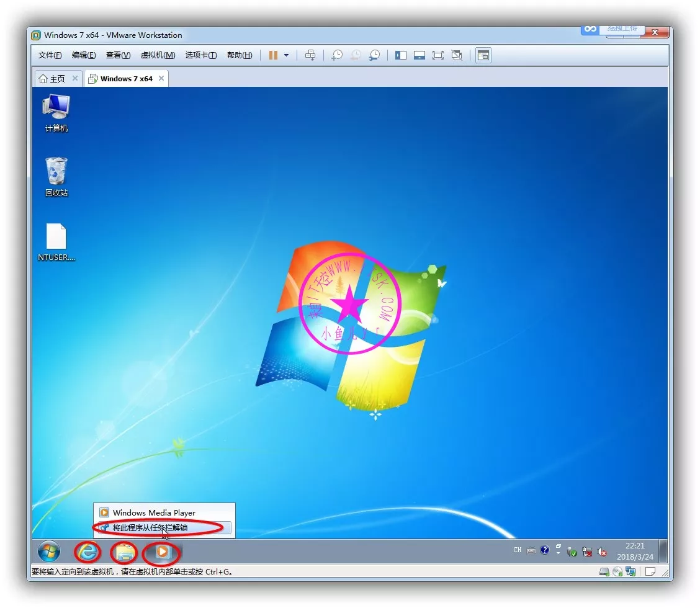Expand the language bar options arrow
The height and width of the screenshot is (608, 700).
558,553
